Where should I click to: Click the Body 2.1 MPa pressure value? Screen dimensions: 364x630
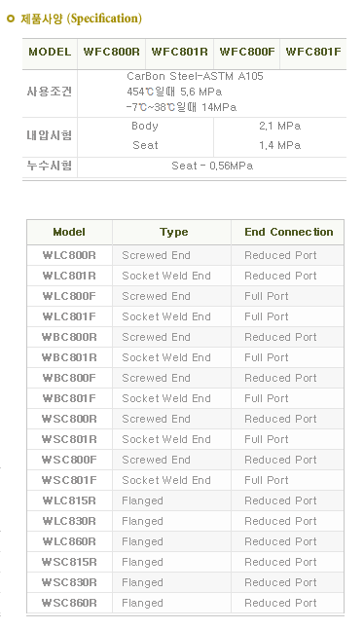279,127
